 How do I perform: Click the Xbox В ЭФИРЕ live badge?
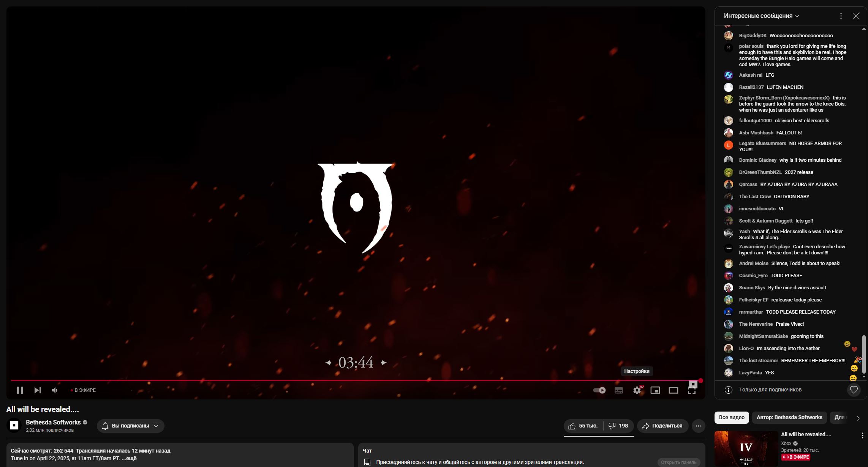click(795, 457)
